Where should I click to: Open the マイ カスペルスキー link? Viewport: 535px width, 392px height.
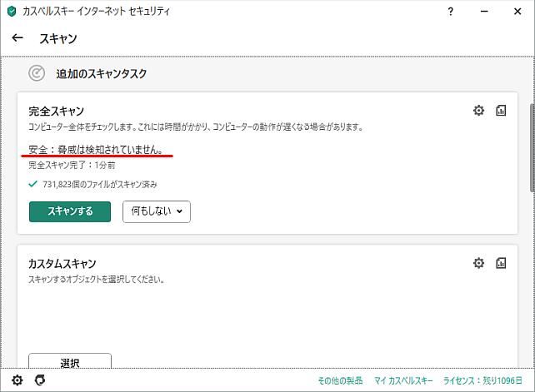point(403,380)
